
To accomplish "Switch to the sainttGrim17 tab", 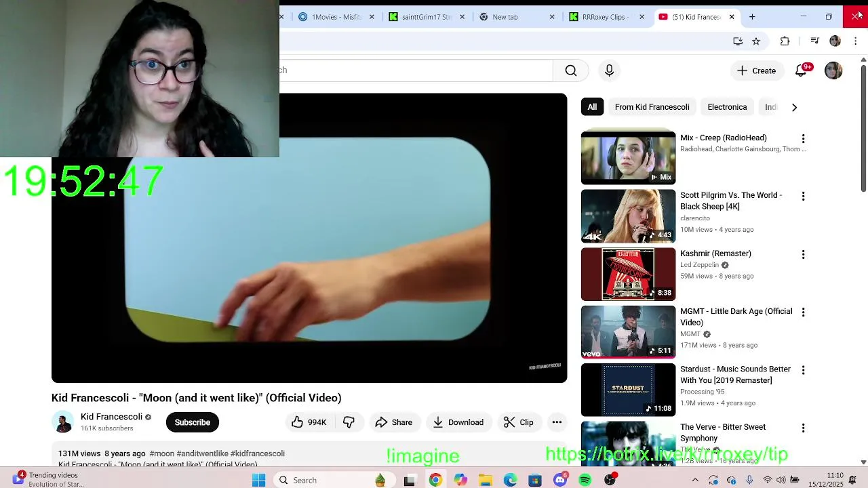I will [x=426, y=17].
